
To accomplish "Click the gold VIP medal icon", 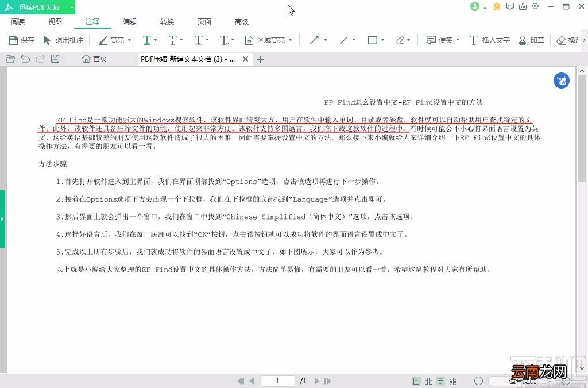I will [497, 6].
